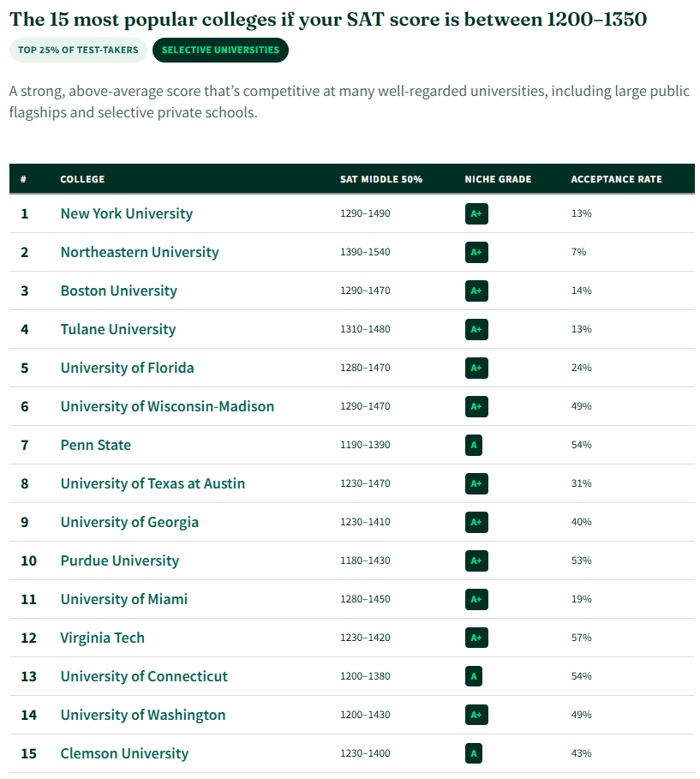Select the 43% acceptance rate cell
The height and width of the screenshot is (779, 700).
(581, 753)
